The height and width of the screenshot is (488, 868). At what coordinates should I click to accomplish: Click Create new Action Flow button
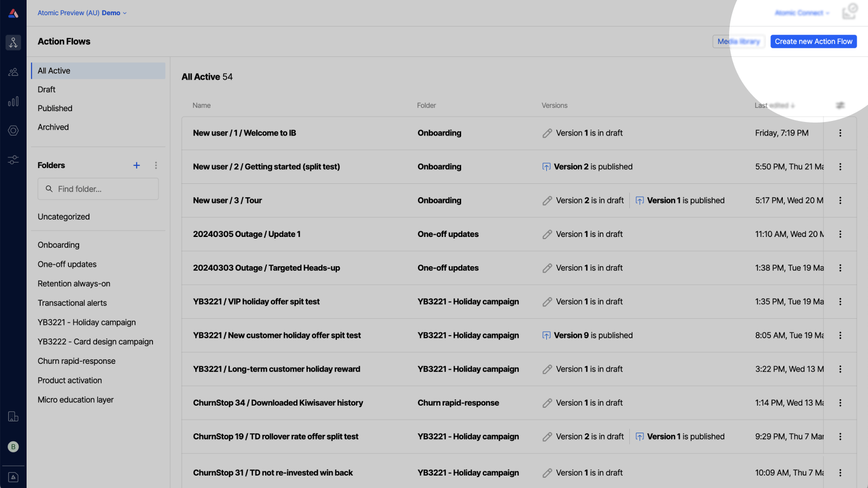813,42
